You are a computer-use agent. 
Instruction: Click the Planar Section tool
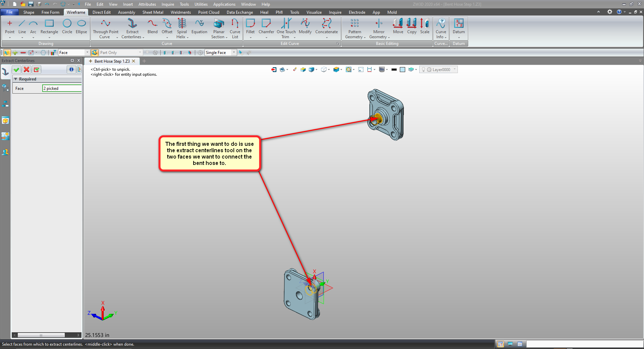(x=219, y=28)
